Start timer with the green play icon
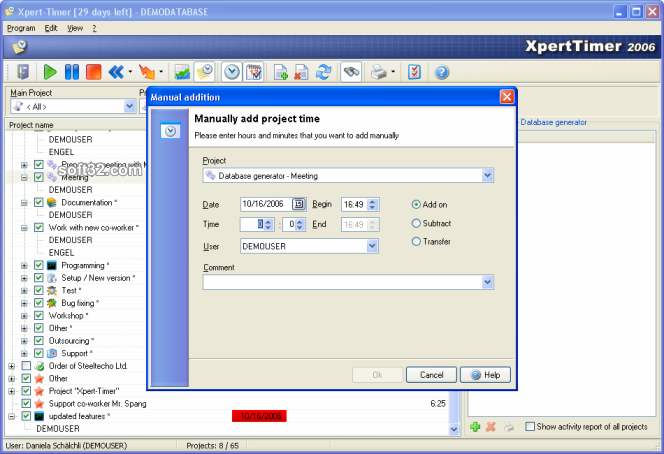The image size is (664, 454). [50, 72]
